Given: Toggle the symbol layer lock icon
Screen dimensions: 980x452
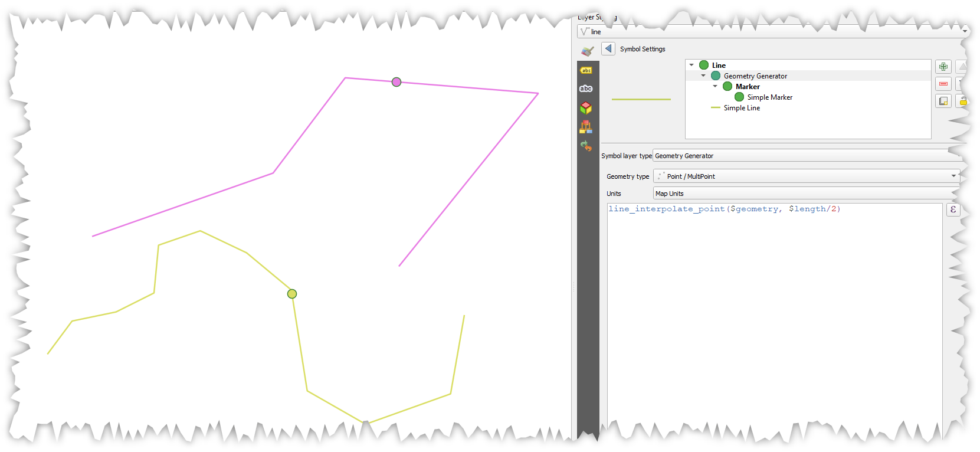Looking at the screenshot, I should tap(963, 101).
